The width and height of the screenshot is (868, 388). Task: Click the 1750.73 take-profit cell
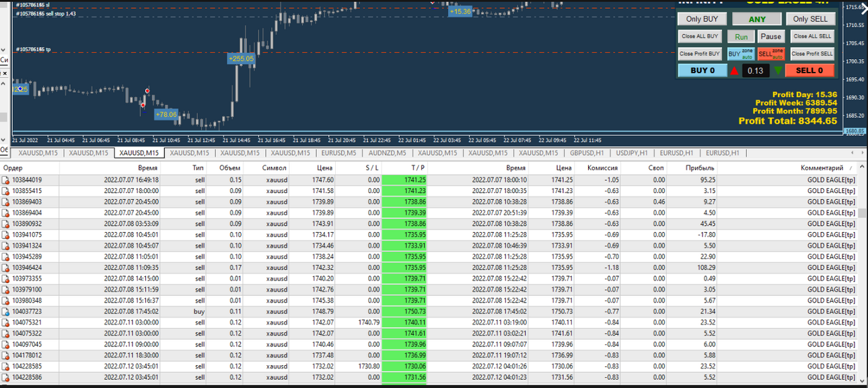tap(404, 311)
